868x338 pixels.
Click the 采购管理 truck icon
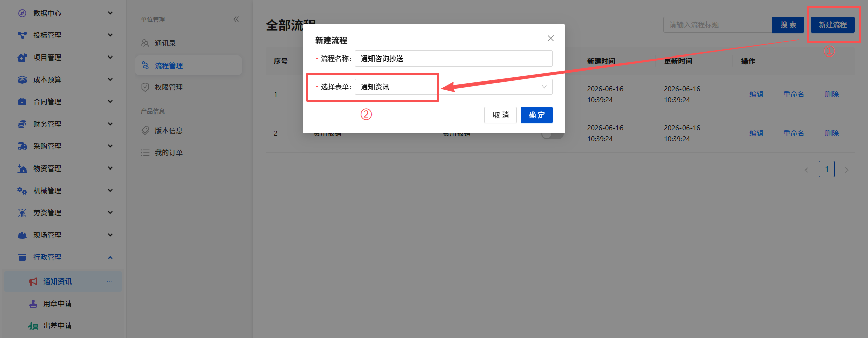pyautogui.click(x=22, y=146)
